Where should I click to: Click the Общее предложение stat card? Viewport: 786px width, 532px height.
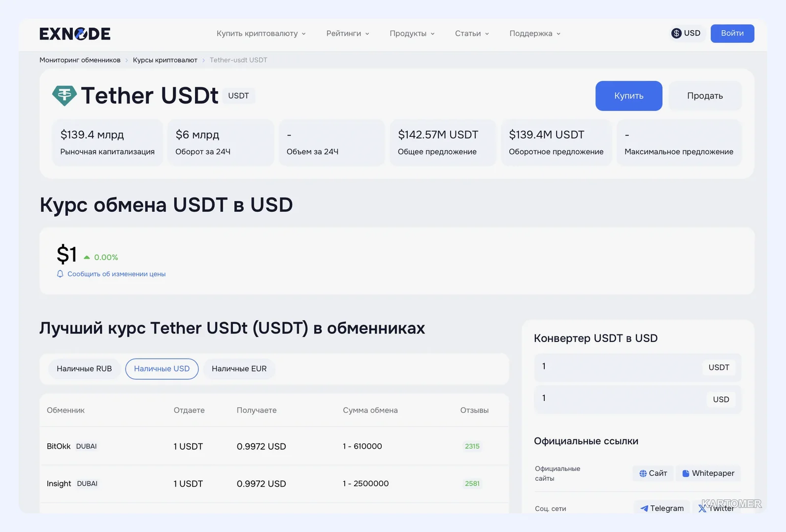click(443, 143)
